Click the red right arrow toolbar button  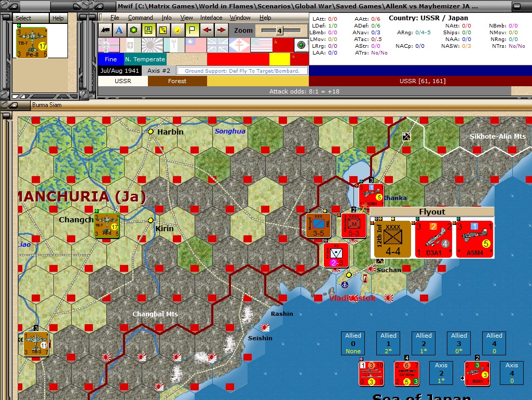coord(221,30)
